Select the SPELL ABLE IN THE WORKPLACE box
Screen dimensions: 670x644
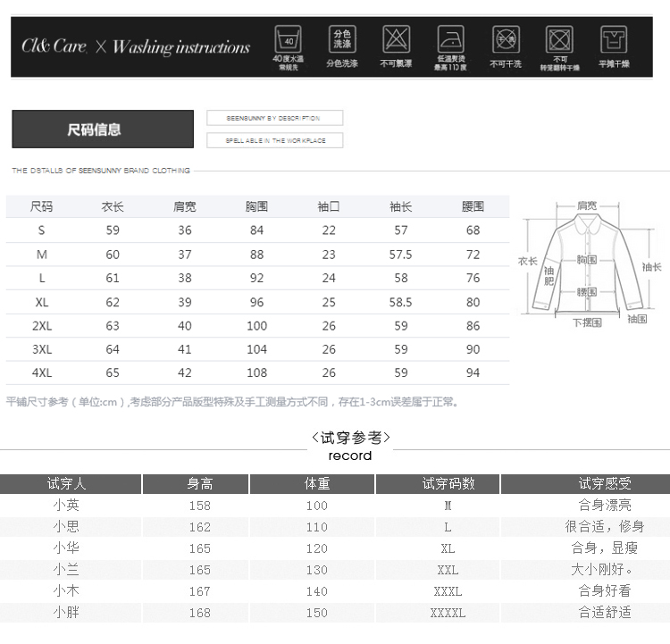[275, 140]
